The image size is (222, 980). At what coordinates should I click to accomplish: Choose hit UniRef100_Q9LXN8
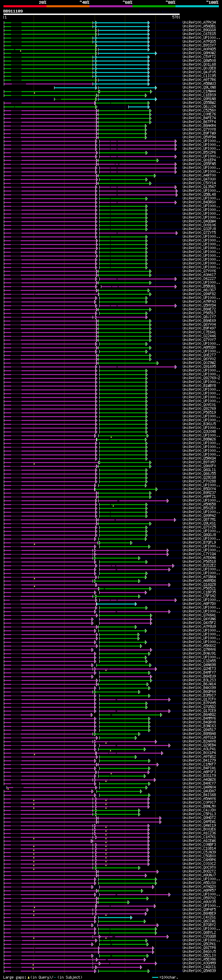click(199, 88)
